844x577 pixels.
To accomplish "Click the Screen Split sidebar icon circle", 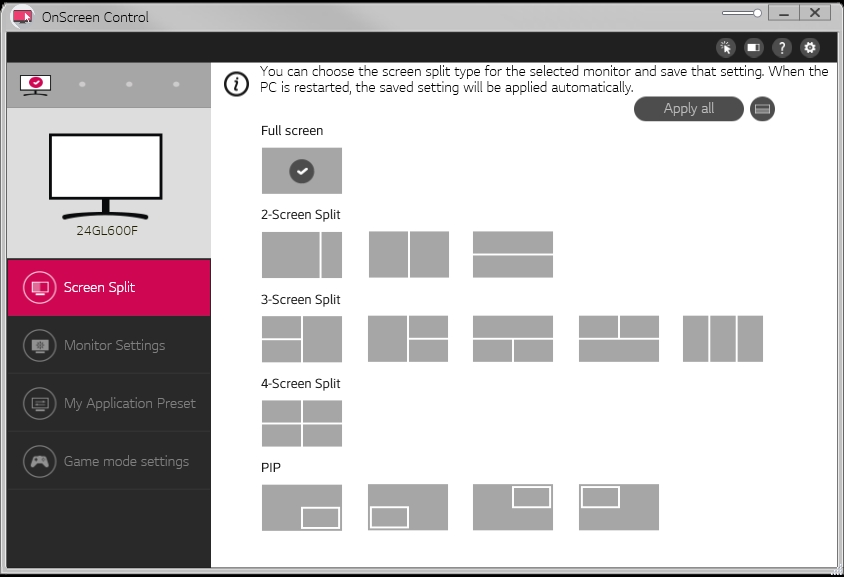I will pyautogui.click(x=39, y=287).
